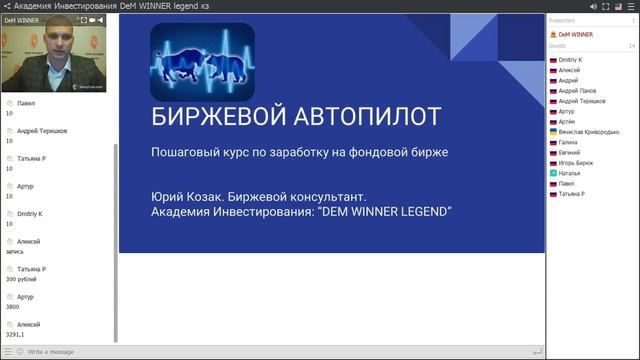Click the flag icon next to guest Dmitriy K
Screen dimensions: 640x360
coord(553,60)
